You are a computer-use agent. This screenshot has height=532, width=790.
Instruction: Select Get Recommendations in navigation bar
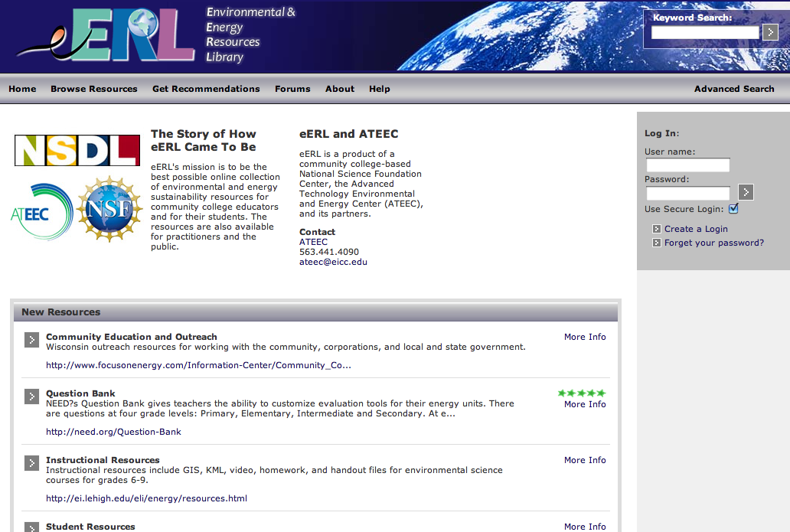(x=206, y=89)
